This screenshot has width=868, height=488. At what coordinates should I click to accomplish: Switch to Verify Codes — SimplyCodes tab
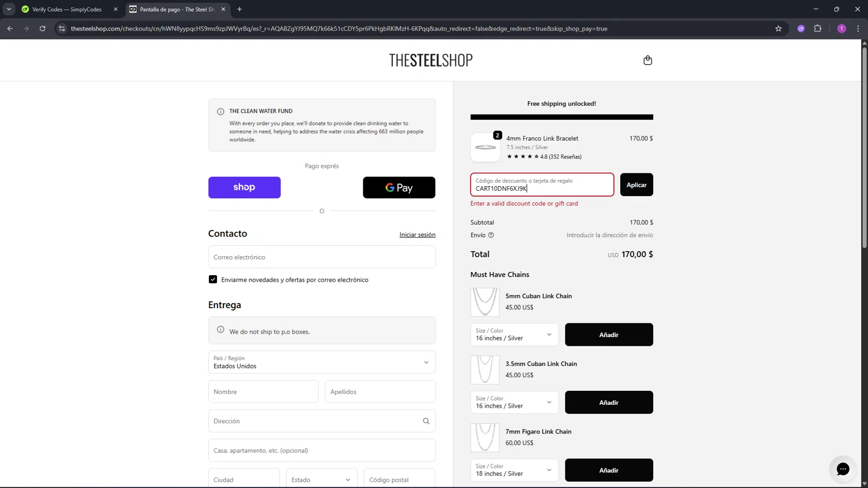point(67,9)
